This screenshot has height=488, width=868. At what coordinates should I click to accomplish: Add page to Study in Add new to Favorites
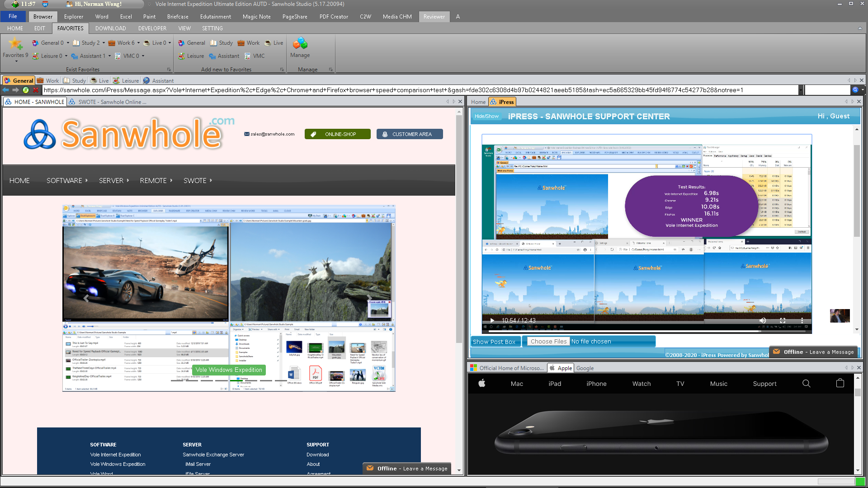click(222, 43)
